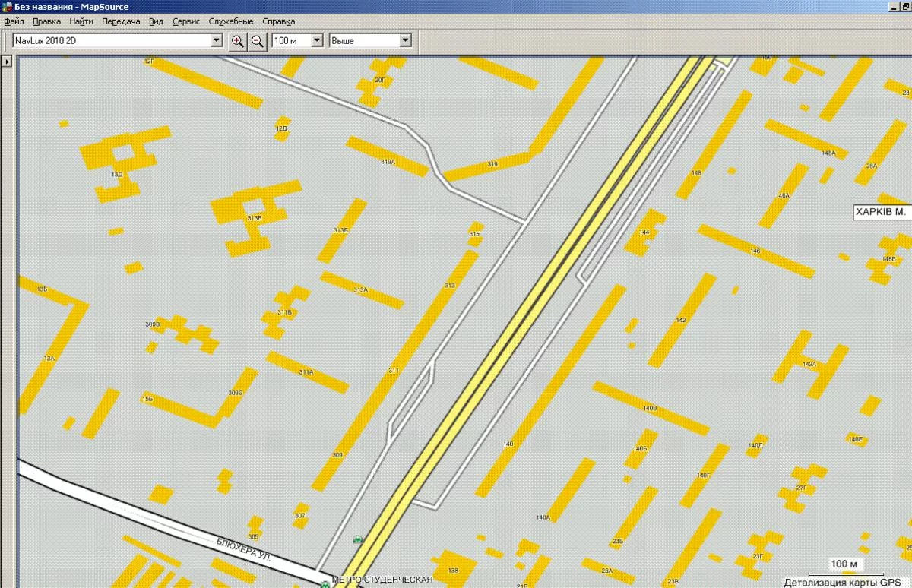912x588 pixels.
Task: Click the metro station icon above building 138's row
Action: (x=357, y=539)
